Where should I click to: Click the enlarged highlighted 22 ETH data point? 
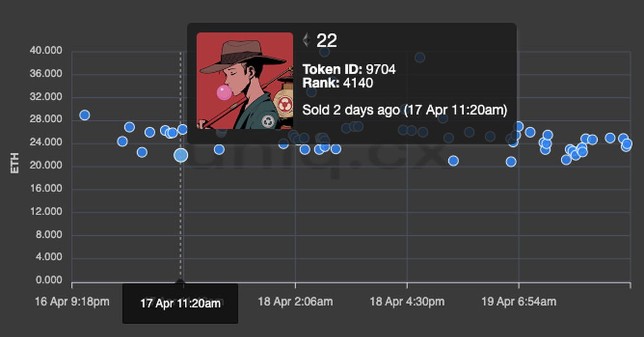[x=181, y=155]
